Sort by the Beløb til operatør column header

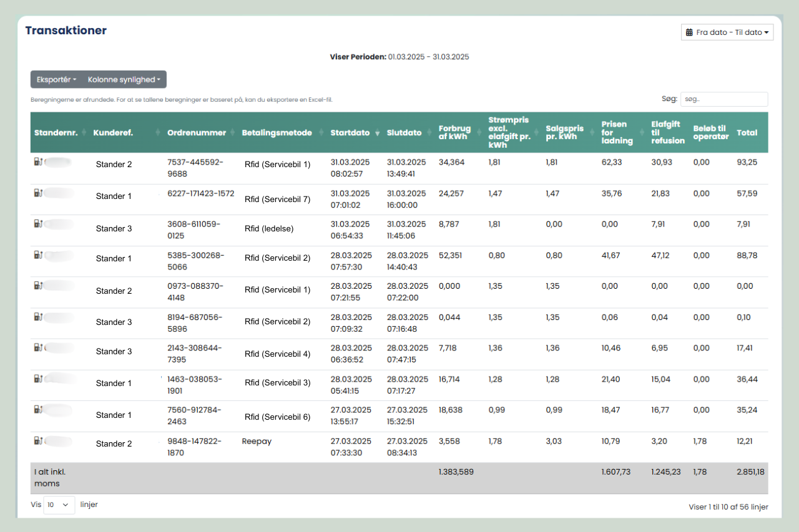tap(712, 133)
